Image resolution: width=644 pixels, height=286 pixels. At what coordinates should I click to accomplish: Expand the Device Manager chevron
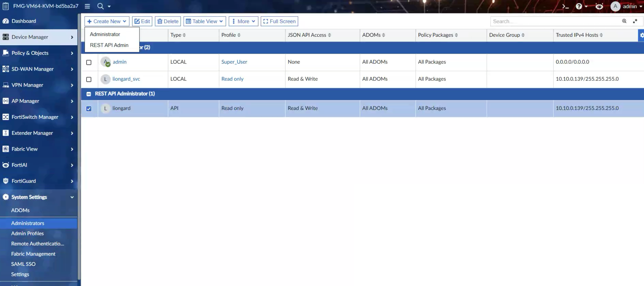pos(72,37)
